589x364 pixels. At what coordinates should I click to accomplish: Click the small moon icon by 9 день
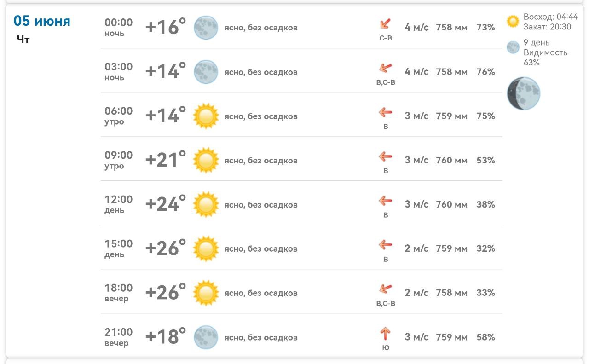pos(513,47)
